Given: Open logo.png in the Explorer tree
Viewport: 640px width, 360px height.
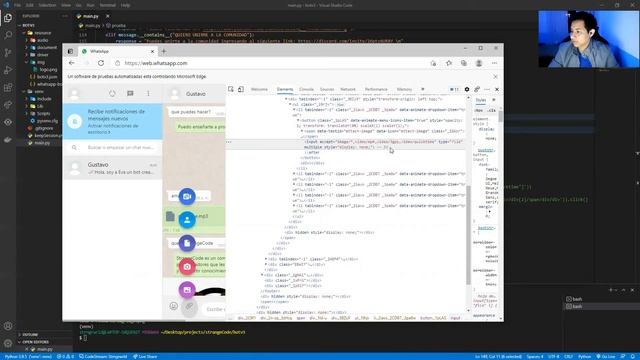Looking at the screenshot, I should tap(48, 70).
